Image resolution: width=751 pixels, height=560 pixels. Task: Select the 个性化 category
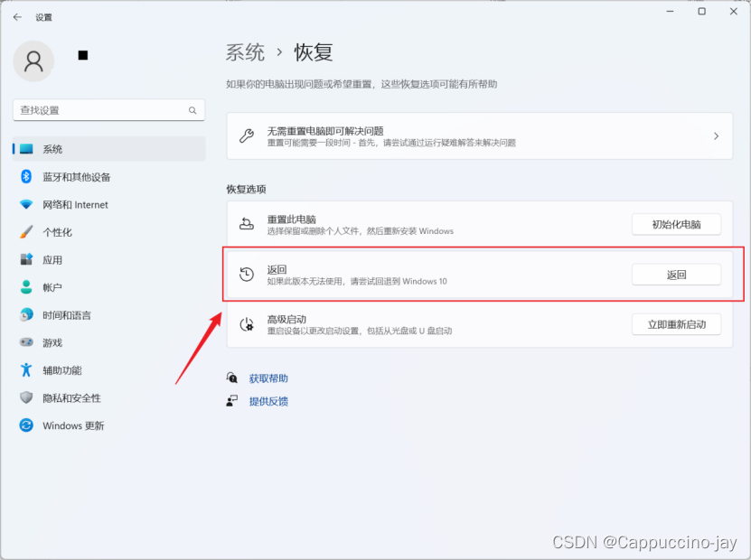[109, 232]
